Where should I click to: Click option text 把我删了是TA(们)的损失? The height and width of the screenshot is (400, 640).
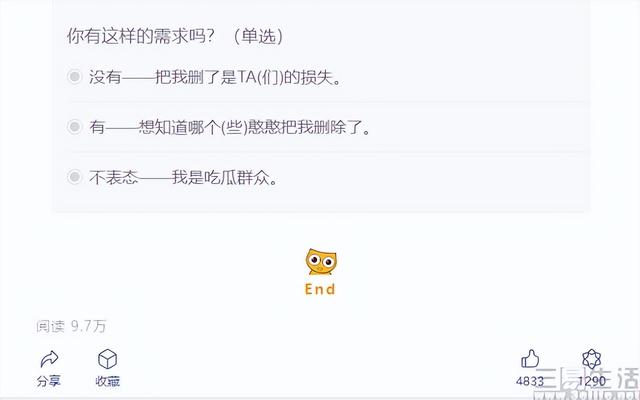248,77
